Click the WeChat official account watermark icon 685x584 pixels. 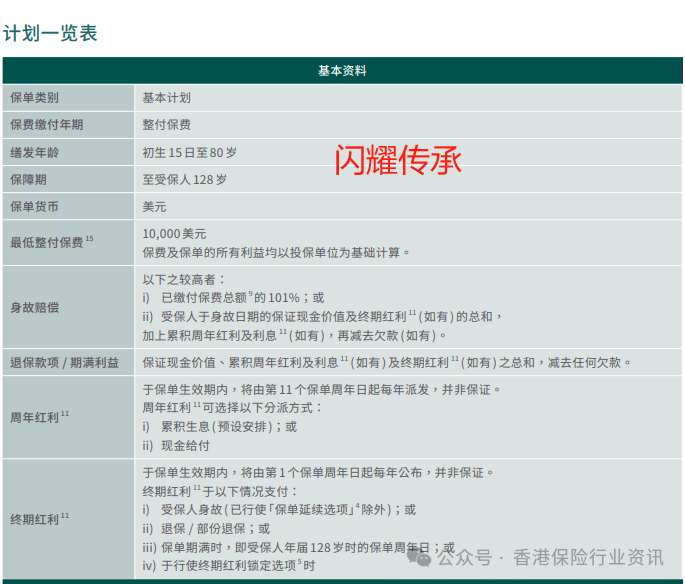[x=427, y=557]
